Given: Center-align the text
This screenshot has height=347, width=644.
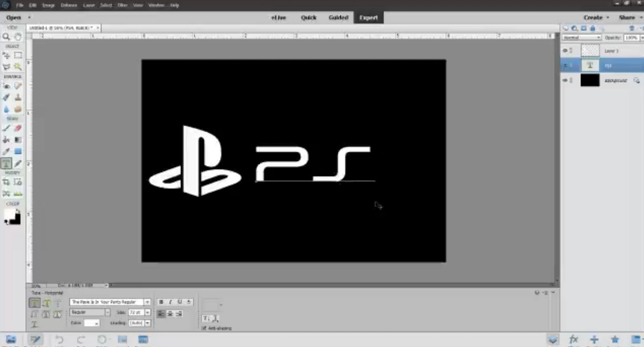Looking at the screenshot, I should pos(170,313).
